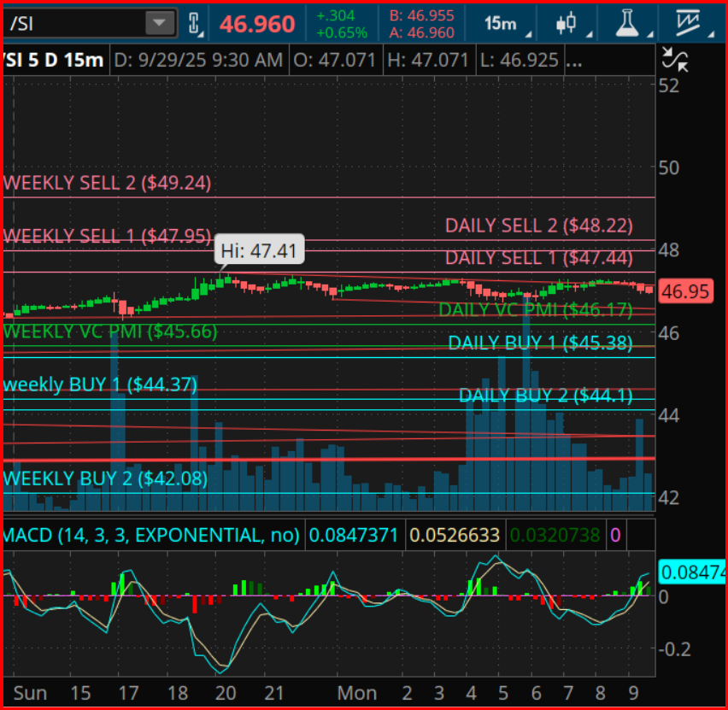The width and height of the screenshot is (728, 710).
Task: Click the MACD (14, 3, 3, EXPONENTIAL, no) study title
Action: (152, 536)
